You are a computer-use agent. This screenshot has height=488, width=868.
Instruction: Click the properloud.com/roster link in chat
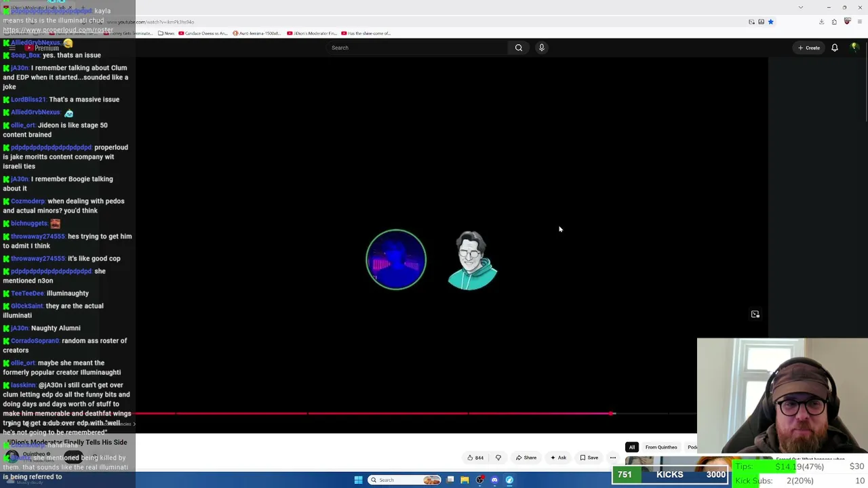click(58, 30)
